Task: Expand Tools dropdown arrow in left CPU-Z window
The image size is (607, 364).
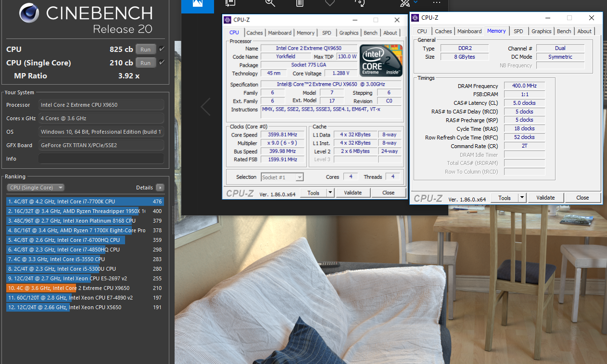Action: coord(330,193)
